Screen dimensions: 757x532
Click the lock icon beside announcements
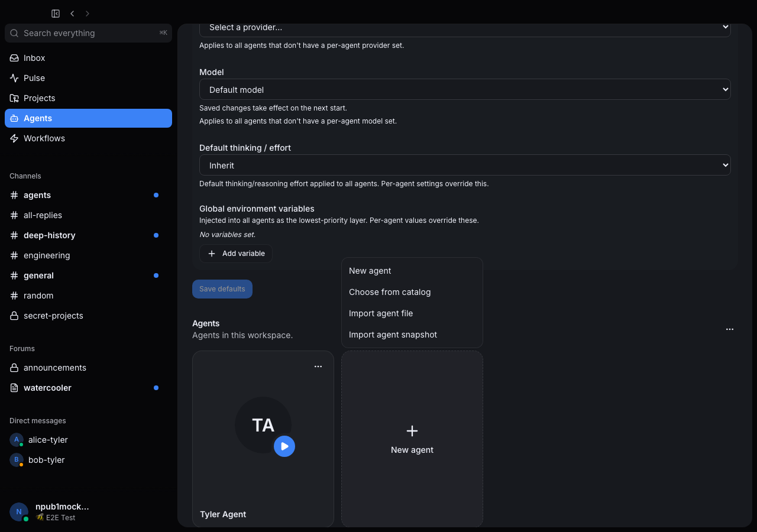(x=14, y=368)
